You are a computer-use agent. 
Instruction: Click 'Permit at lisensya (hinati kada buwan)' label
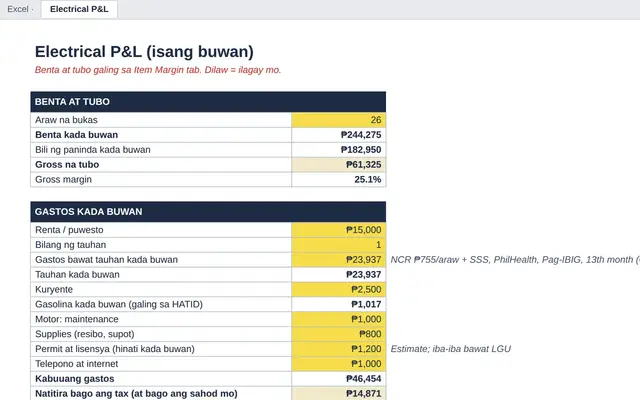(x=115, y=349)
